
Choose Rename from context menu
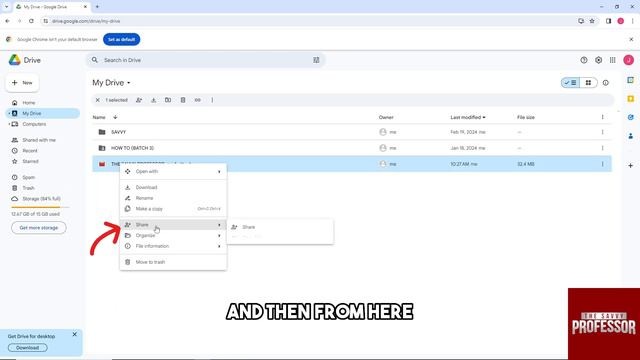(173, 198)
